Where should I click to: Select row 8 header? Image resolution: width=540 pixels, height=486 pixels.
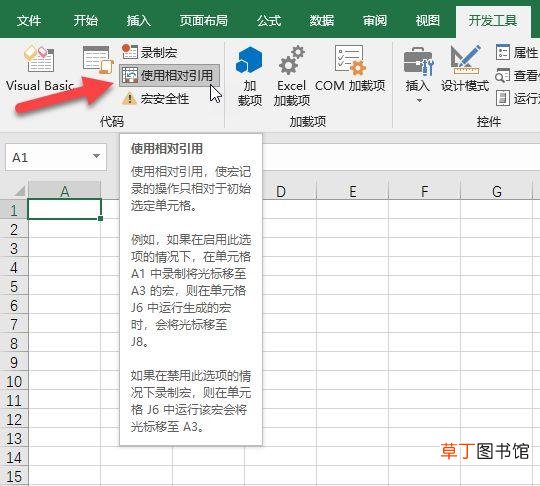[14, 343]
